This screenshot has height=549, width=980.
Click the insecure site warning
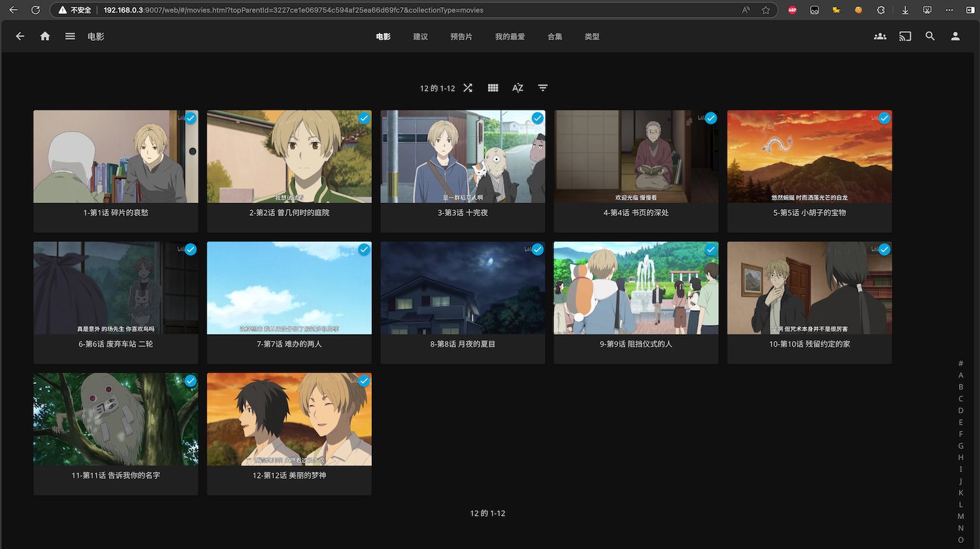coord(74,10)
